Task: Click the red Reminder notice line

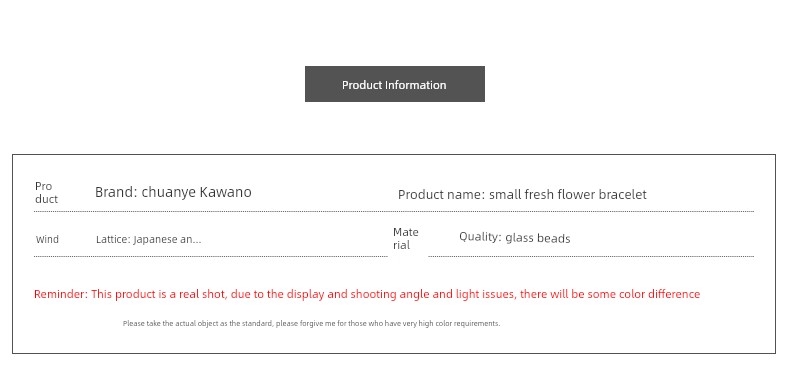Action: click(367, 294)
